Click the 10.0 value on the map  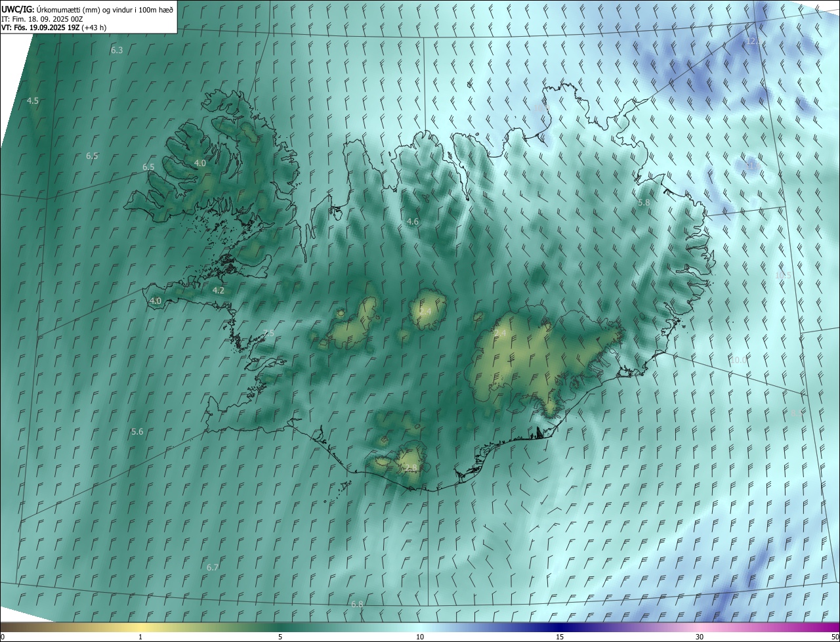[738, 360]
